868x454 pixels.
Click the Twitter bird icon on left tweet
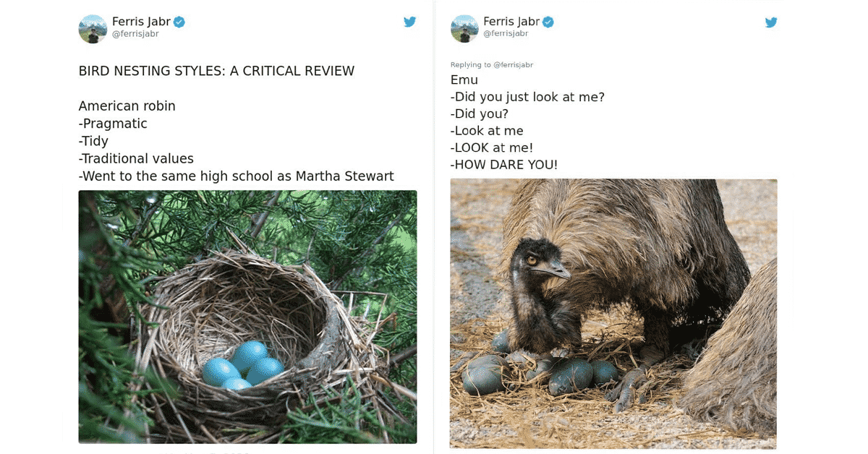click(x=409, y=22)
